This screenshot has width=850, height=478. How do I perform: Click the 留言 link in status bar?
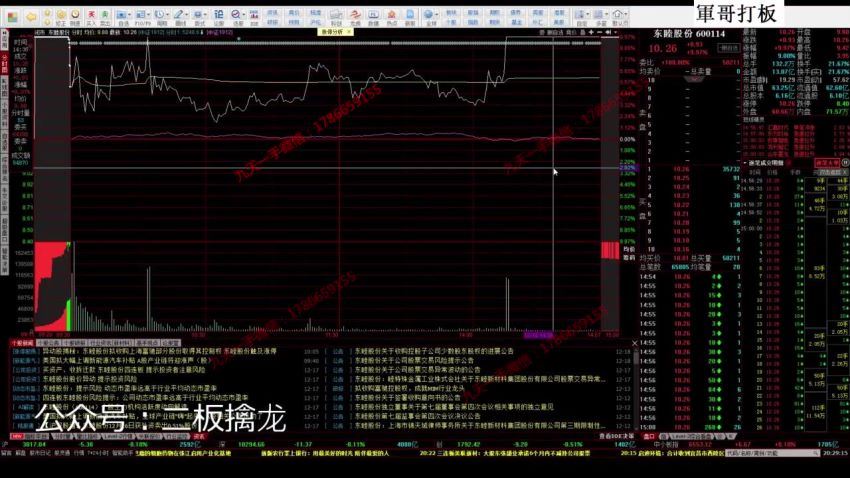pos(6,453)
